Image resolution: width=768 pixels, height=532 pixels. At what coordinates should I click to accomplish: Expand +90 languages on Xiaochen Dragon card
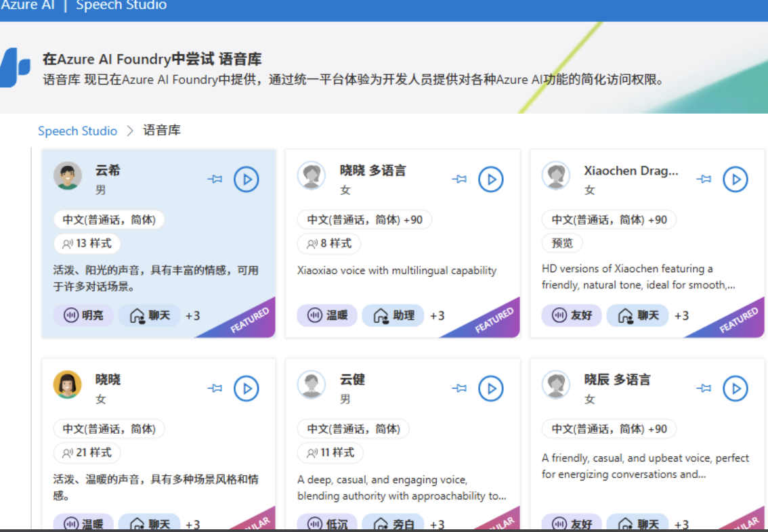(x=609, y=220)
